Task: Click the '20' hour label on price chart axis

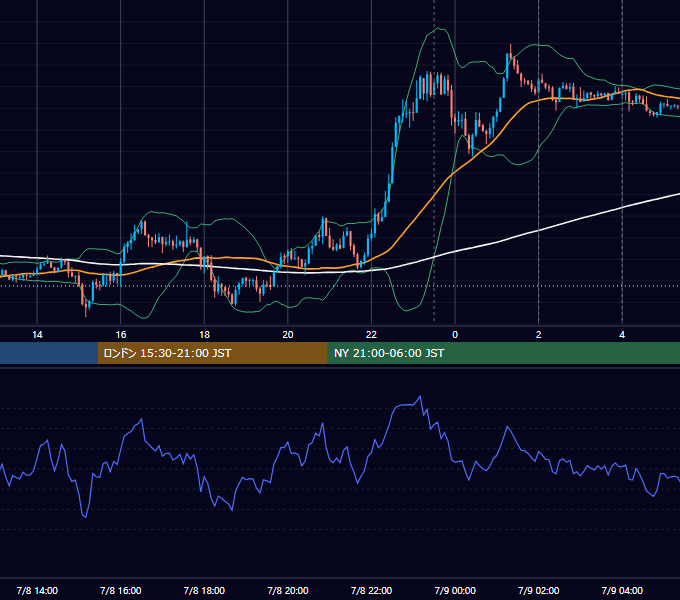Action: tap(288, 335)
